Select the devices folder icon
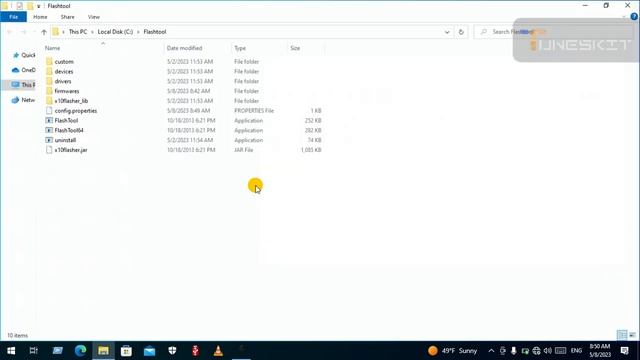 [x=49, y=71]
